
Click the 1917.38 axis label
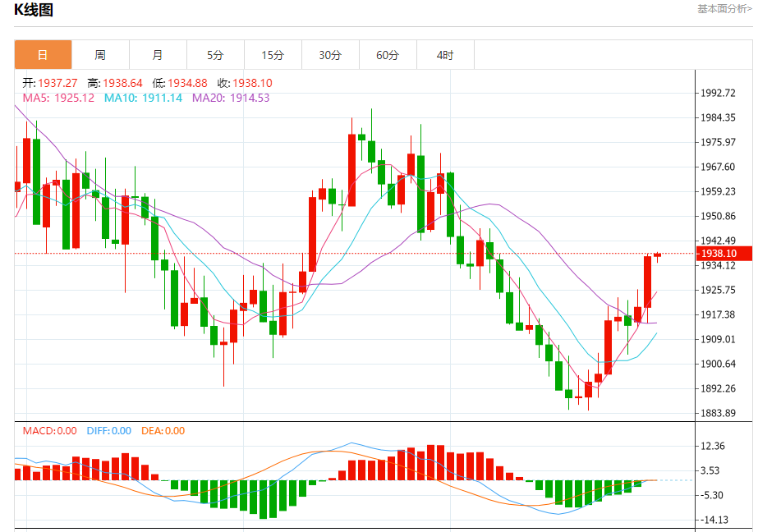pyautogui.click(x=718, y=314)
